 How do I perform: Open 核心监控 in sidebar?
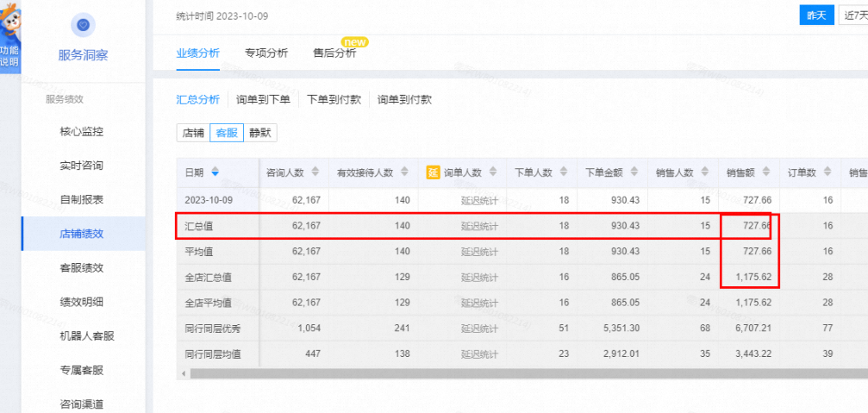81,132
